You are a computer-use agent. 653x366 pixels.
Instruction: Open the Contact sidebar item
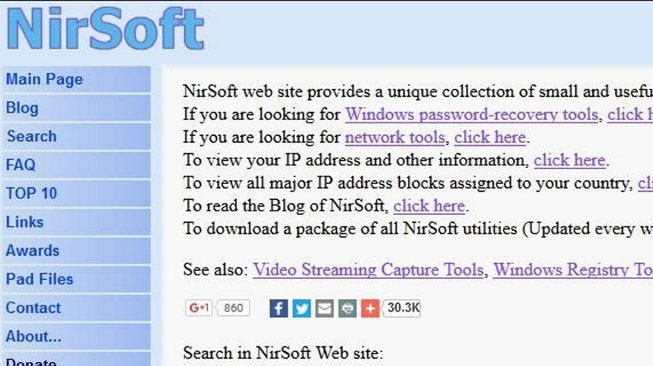point(76,308)
